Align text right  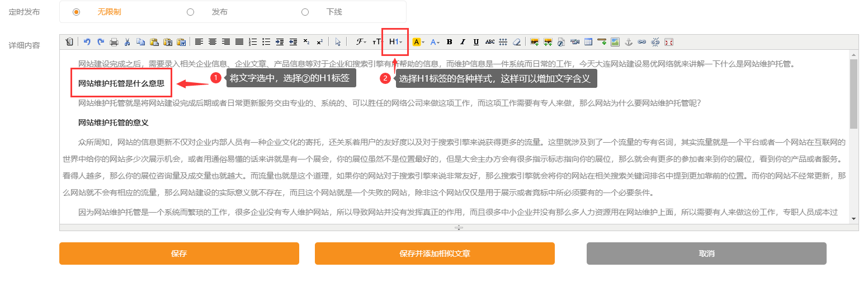(226, 42)
